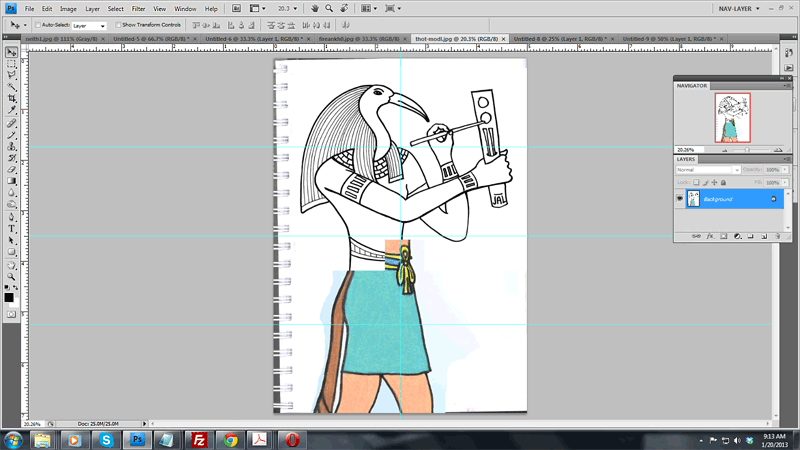Add a layer style with the fx icon
800x450 pixels.
pos(709,236)
